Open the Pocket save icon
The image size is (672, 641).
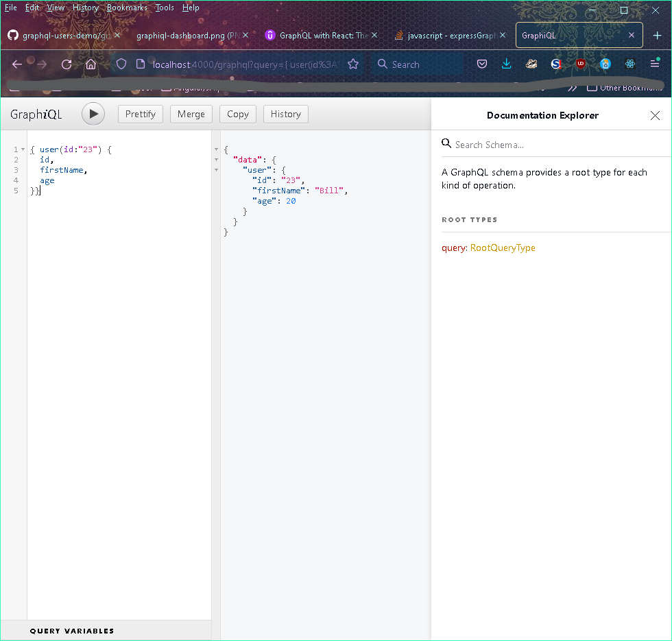(x=481, y=64)
